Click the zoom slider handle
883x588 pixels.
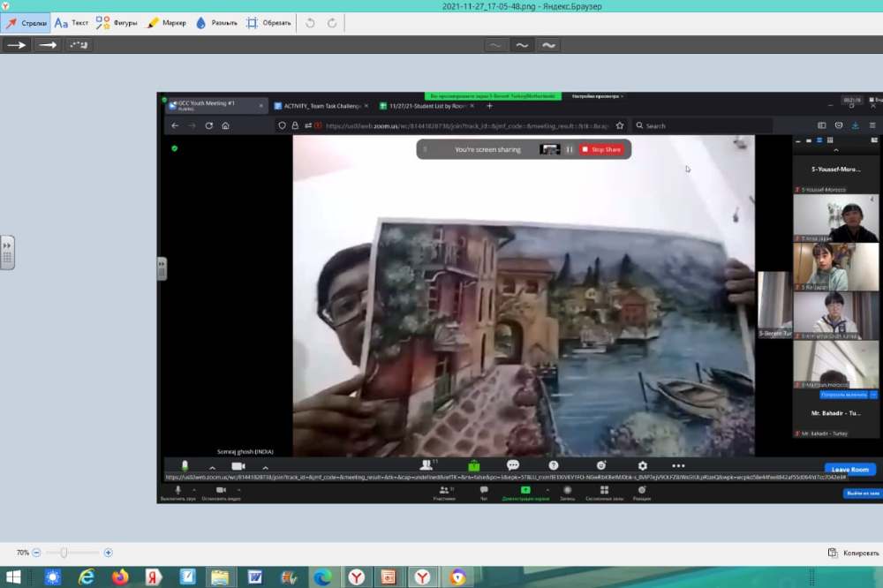[64, 553]
